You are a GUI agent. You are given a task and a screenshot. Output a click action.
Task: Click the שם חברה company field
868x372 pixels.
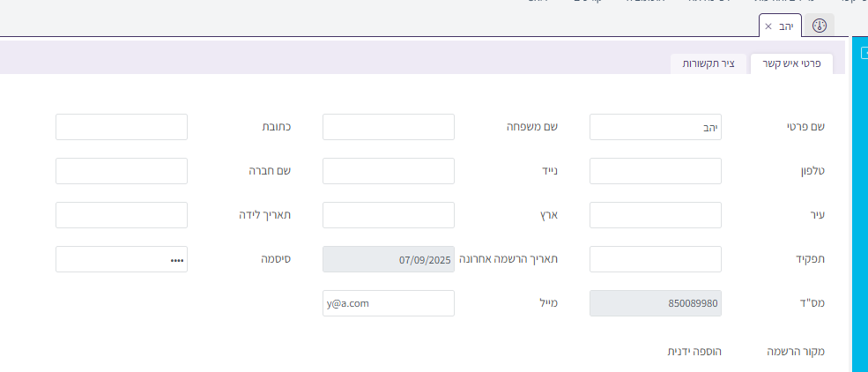122,171
